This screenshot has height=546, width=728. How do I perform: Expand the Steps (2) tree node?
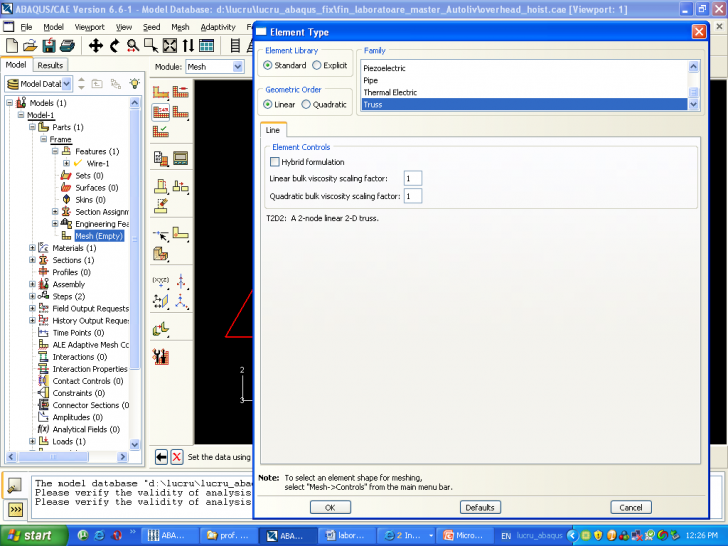tap(32, 296)
